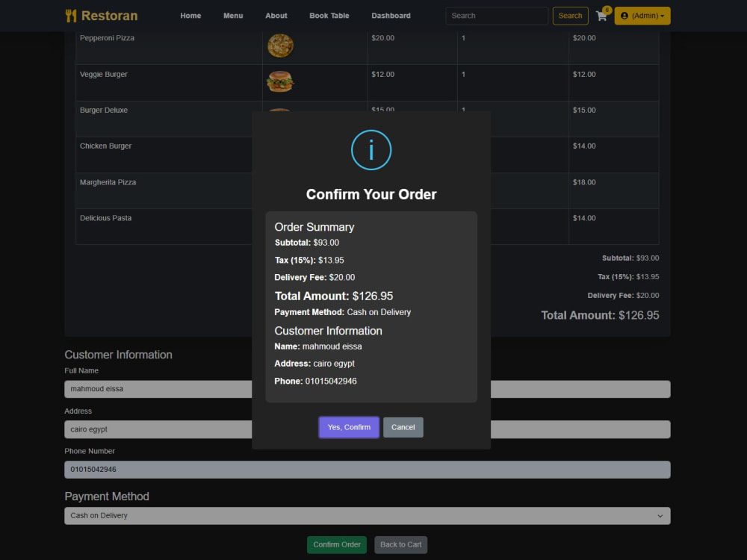
Task: Click the Search button in navbar
Action: point(570,16)
